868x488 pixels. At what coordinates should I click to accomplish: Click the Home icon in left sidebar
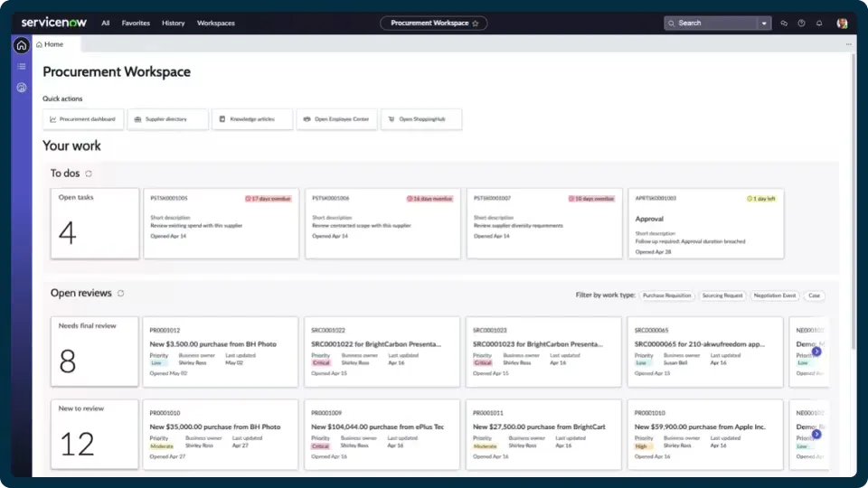click(x=21, y=45)
